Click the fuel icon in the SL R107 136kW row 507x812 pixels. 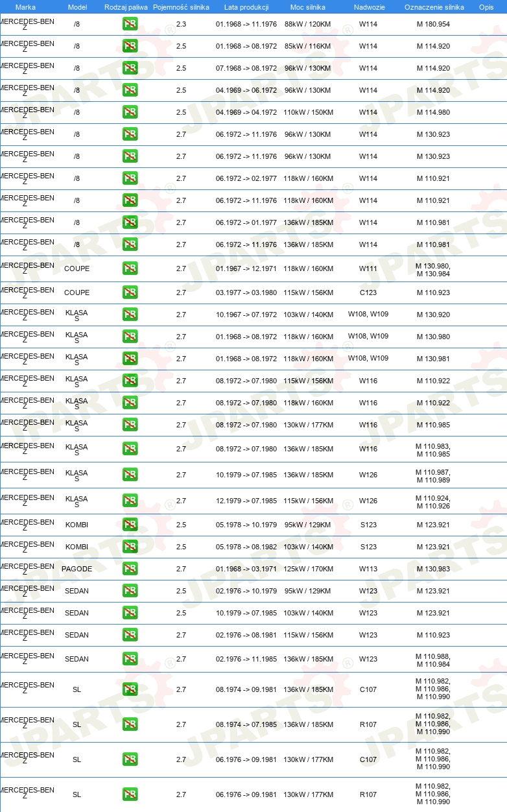[x=130, y=725]
